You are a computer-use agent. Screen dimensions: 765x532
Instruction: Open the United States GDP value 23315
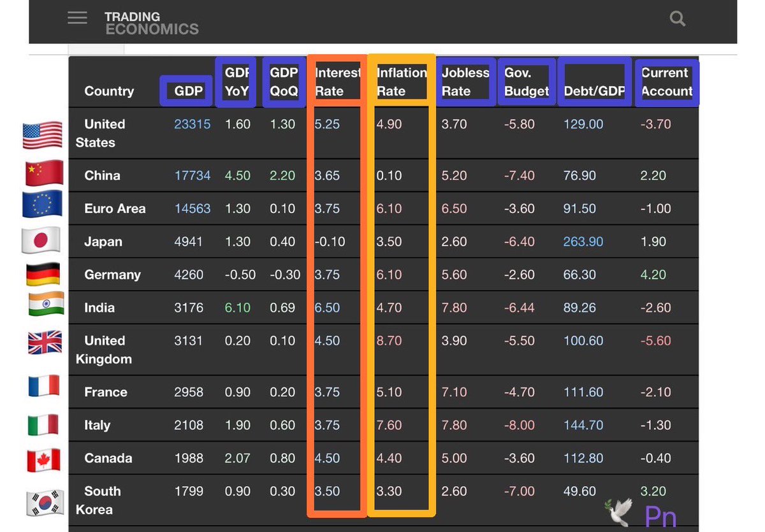point(192,124)
